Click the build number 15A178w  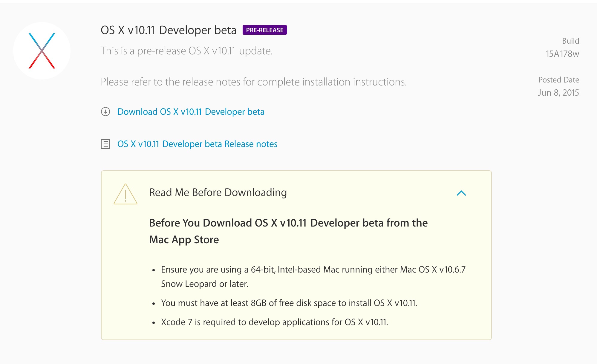(x=562, y=54)
